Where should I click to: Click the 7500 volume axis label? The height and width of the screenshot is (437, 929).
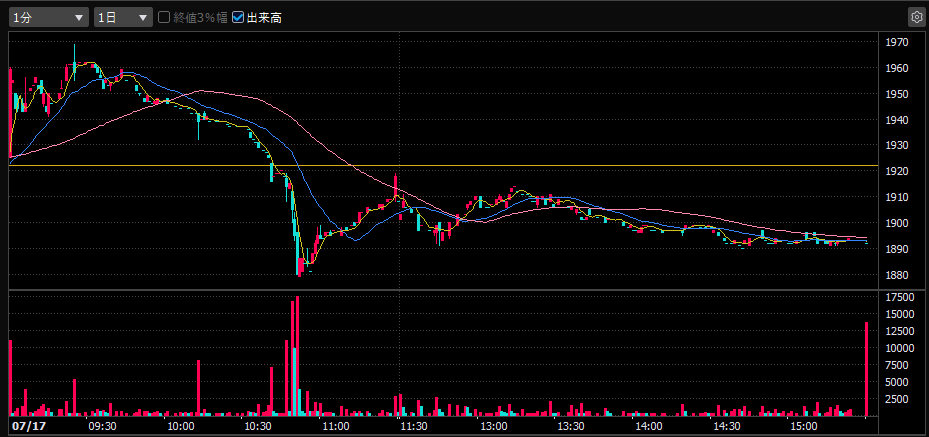(x=896, y=365)
